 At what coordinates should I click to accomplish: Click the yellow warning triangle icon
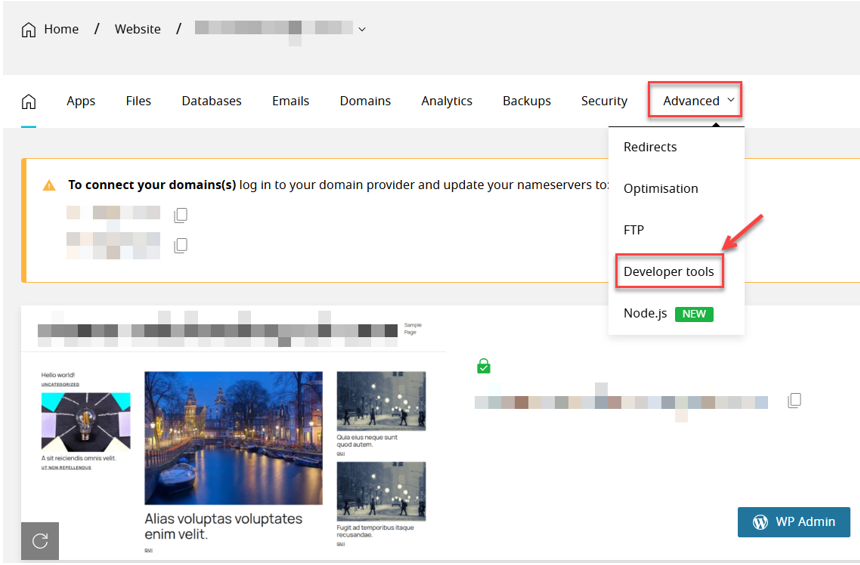tap(49, 185)
